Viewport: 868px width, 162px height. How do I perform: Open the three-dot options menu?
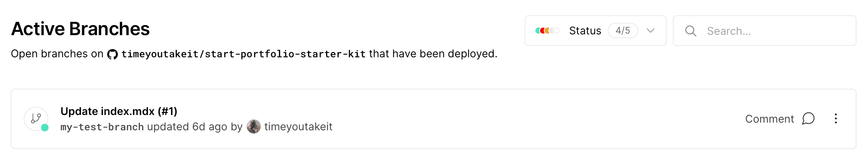[836, 119]
